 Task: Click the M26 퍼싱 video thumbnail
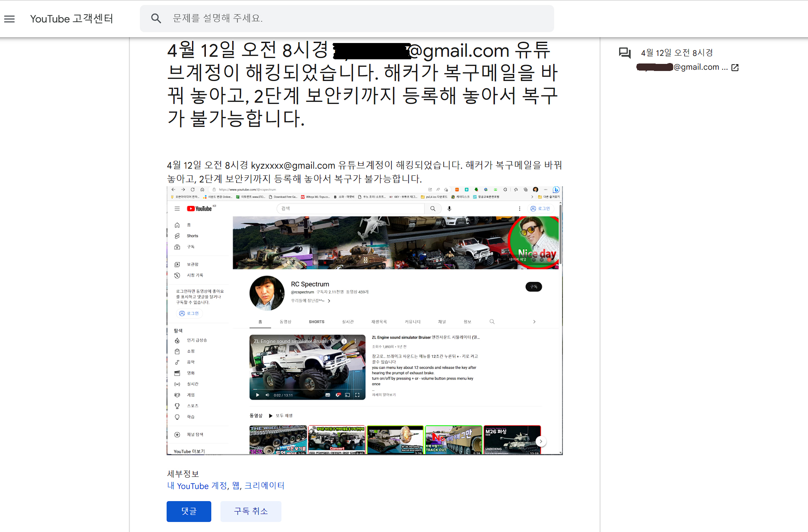(x=512, y=440)
